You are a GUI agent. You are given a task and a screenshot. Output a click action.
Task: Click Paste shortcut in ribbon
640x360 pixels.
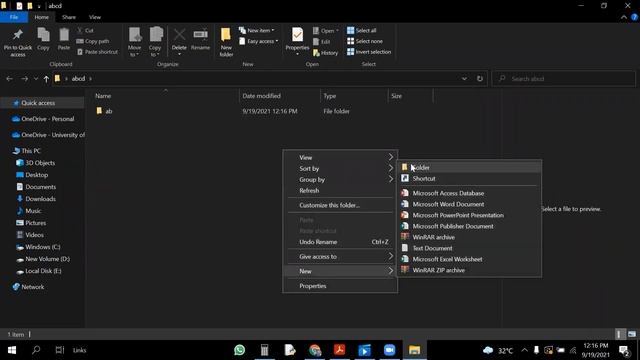tap(97, 52)
